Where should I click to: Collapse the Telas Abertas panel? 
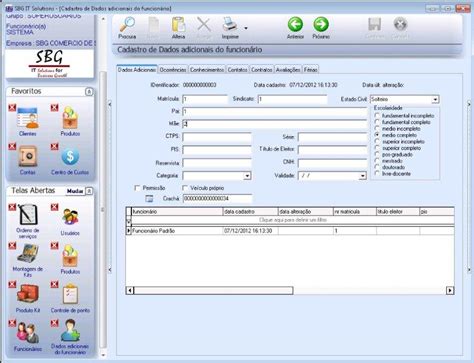pos(89,191)
